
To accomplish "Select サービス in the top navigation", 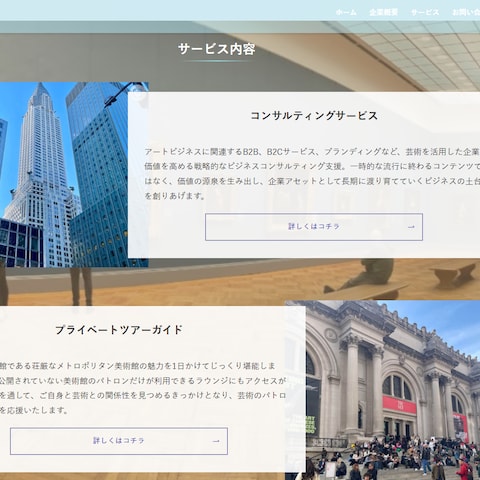I will (x=425, y=12).
